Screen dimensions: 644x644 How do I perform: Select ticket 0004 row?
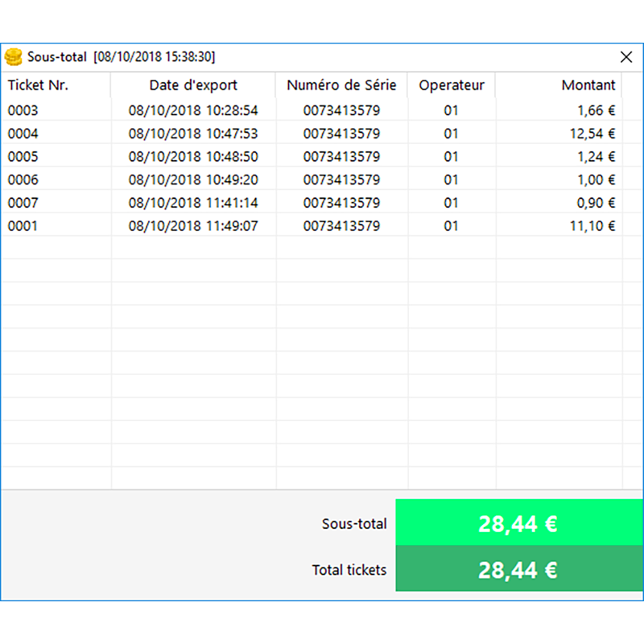click(x=23, y=134)
